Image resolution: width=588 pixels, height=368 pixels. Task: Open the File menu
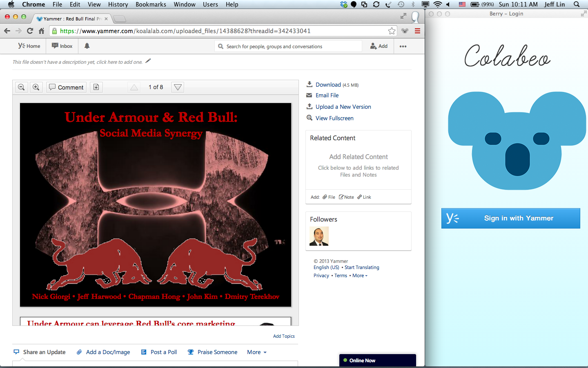click(57, 4)
